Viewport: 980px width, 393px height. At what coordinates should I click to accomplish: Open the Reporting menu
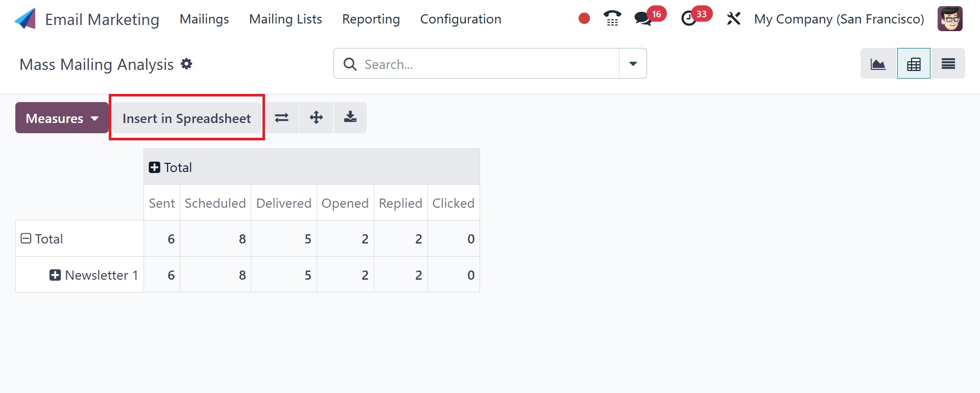point(371,19)
